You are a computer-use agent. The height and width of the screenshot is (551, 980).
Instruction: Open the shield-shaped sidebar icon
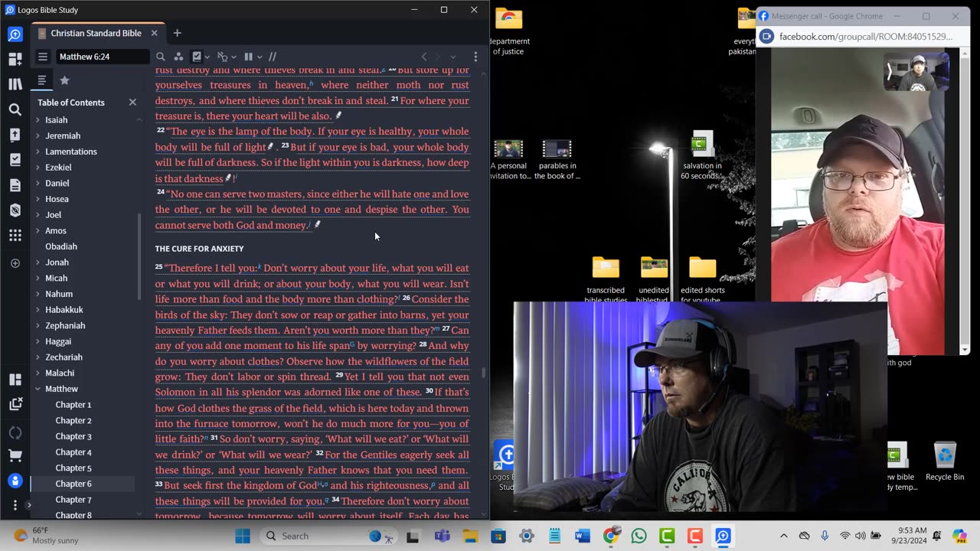pos(15,210)
